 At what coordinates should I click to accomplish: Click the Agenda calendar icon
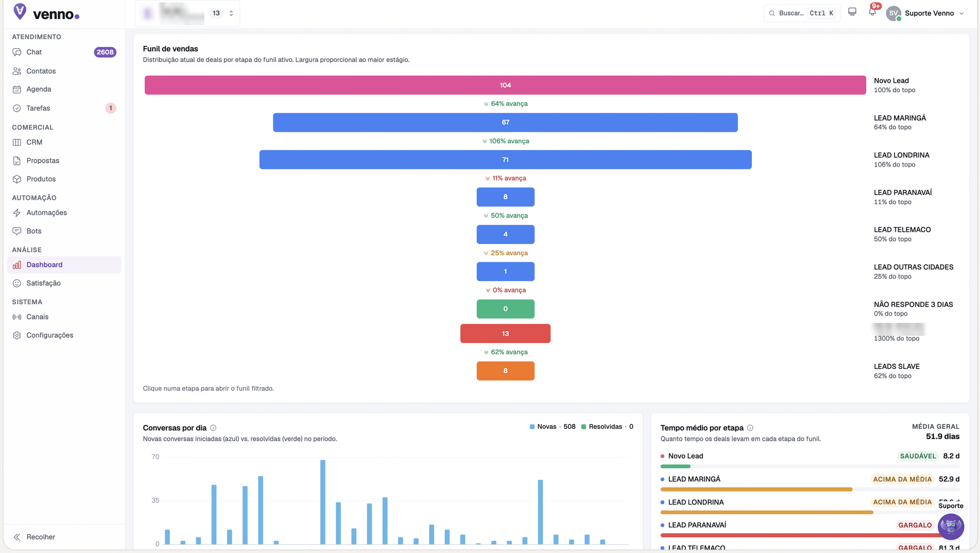click(17, 89)
